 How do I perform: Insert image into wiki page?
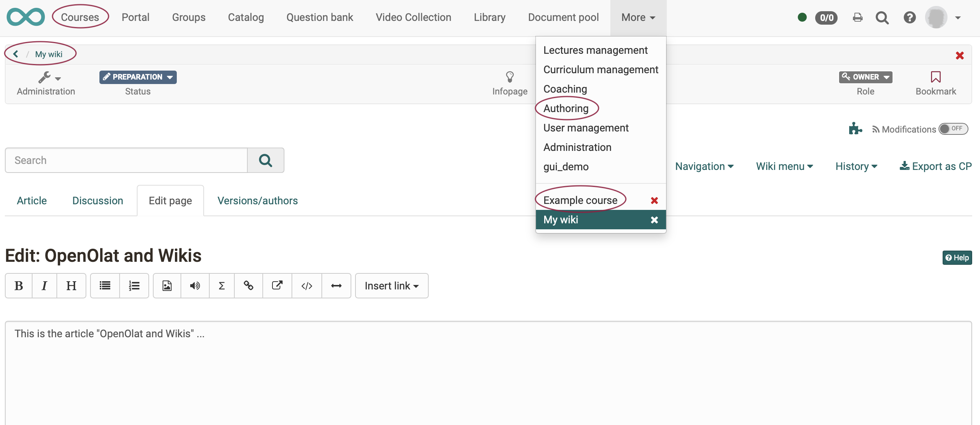click(167, 285)
